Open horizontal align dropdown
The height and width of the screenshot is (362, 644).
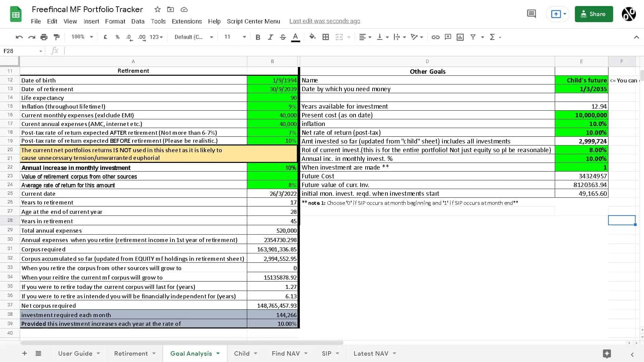point(365,37)
